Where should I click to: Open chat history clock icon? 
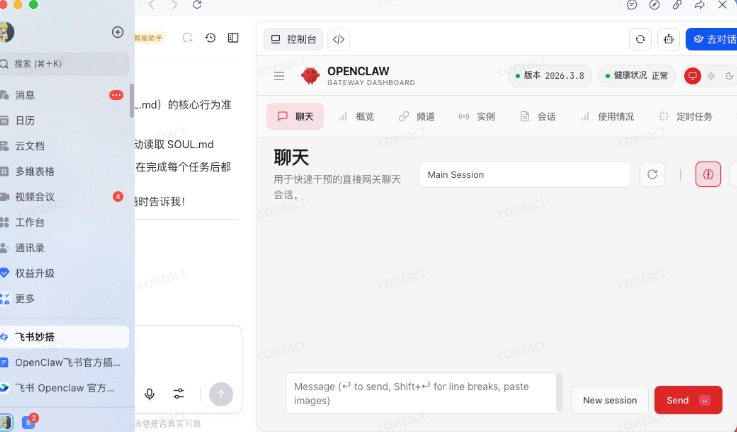click(211, 38)
